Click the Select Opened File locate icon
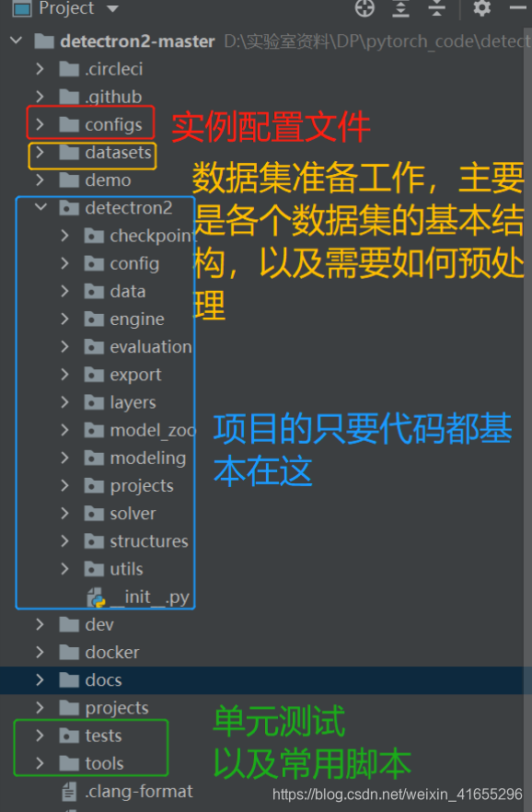 click(364, 8)
